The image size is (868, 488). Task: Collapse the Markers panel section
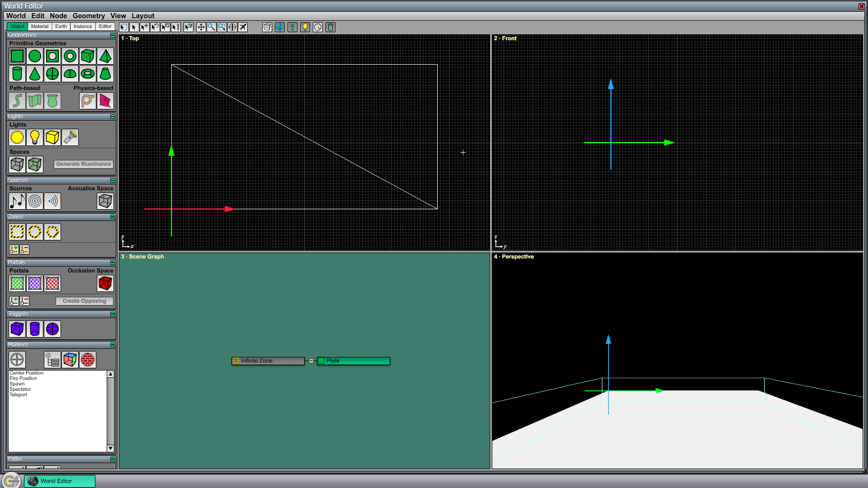click(113, 345)
